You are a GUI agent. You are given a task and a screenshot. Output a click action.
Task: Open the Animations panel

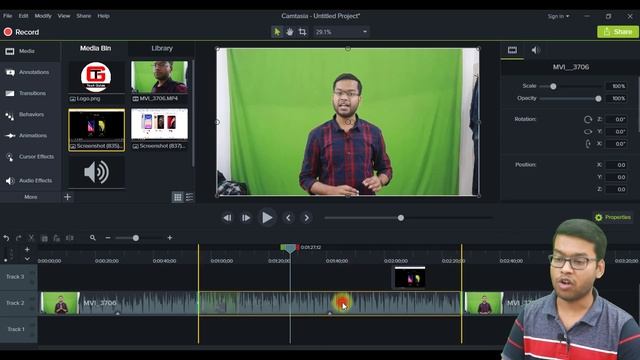(x=26, y=136)
